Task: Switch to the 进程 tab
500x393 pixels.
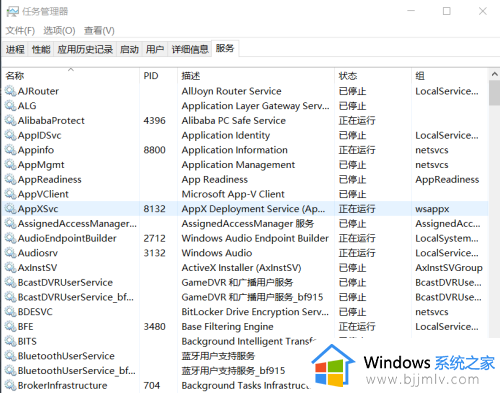Action: 15,50
